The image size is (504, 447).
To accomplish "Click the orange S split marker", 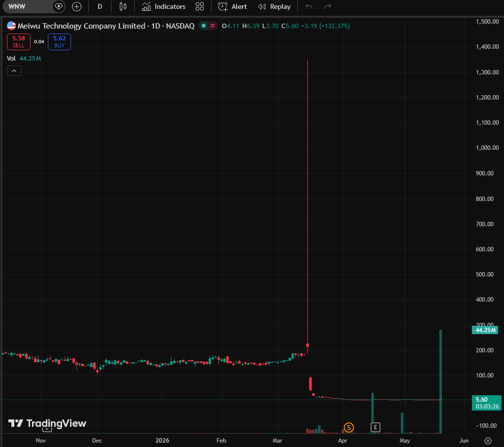I will [349, 427].
